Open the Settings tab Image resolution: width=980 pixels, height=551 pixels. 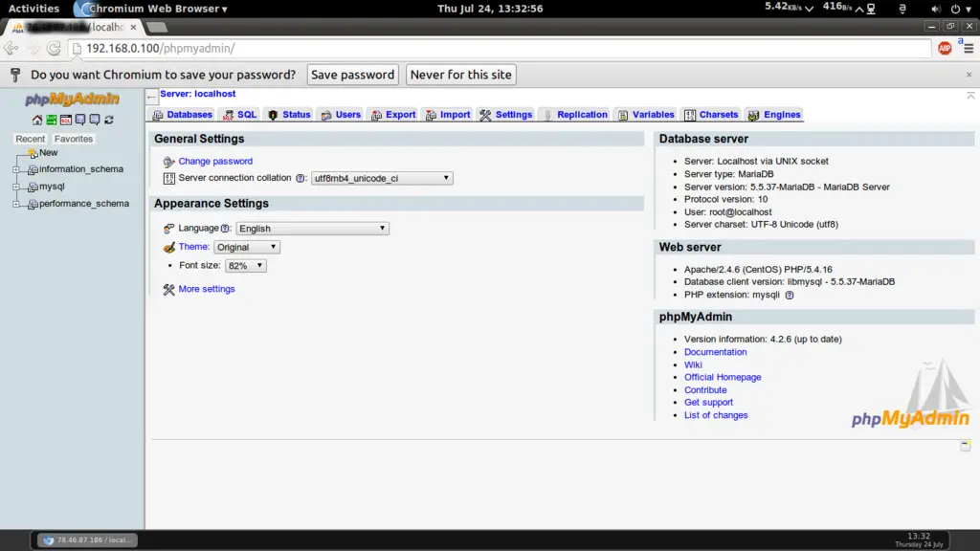click(506, 115)
